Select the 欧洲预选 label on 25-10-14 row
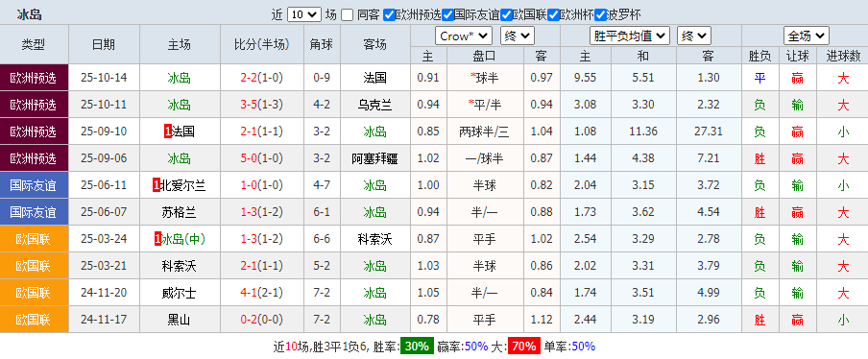Viewport: 868px width, 359px height. [34, 78]
